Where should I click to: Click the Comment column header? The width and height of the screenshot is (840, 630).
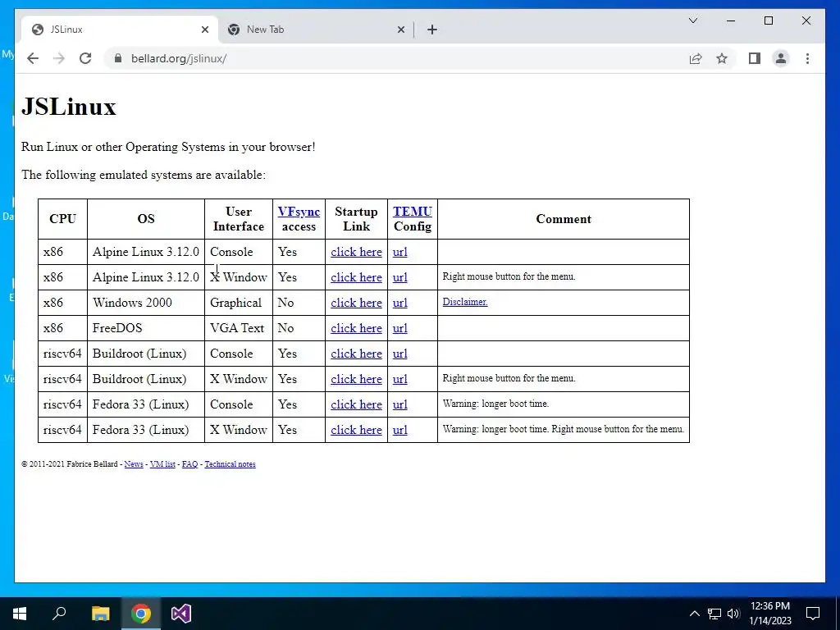[564, 219]
